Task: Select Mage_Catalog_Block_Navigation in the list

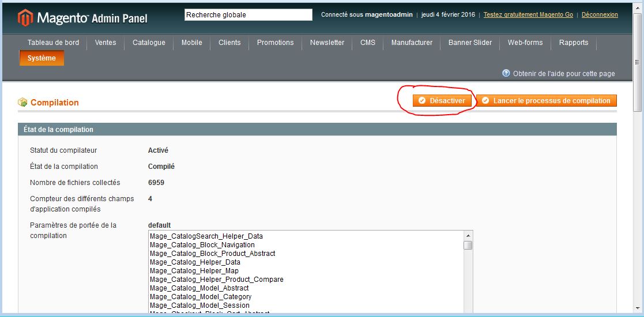Action: [202, 245]
